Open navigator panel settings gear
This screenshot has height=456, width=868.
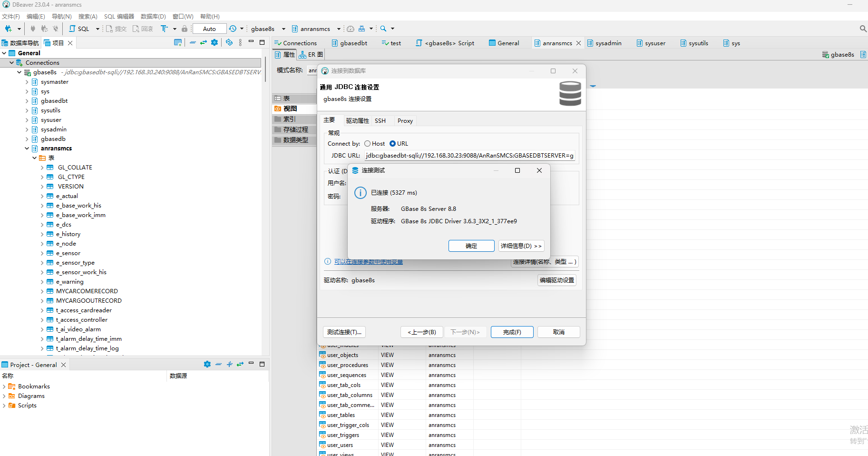[x=215, y=43]
